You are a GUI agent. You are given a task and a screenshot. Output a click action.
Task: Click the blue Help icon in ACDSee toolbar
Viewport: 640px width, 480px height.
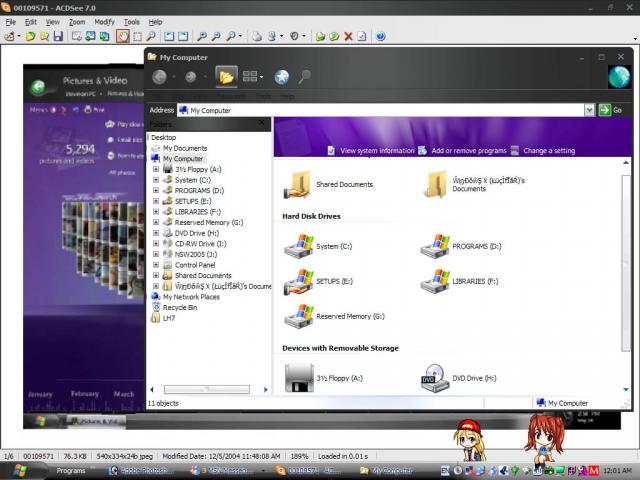coord(380,36)
